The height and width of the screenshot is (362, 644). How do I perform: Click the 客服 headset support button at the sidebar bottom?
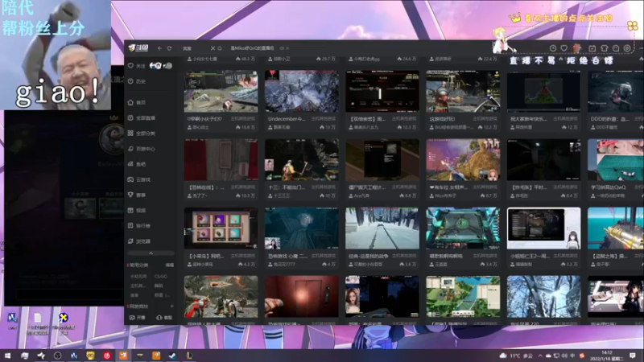(164, 318)
